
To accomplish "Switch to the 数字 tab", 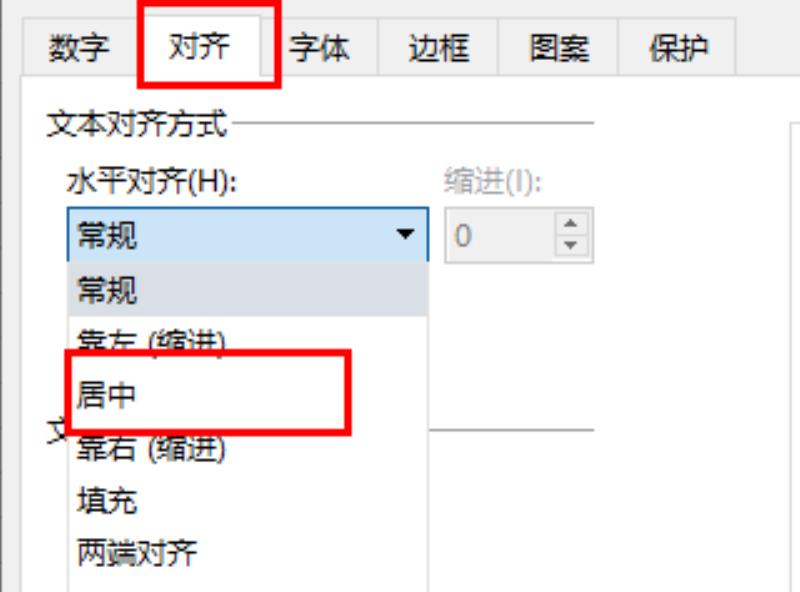I will (79, 48).
